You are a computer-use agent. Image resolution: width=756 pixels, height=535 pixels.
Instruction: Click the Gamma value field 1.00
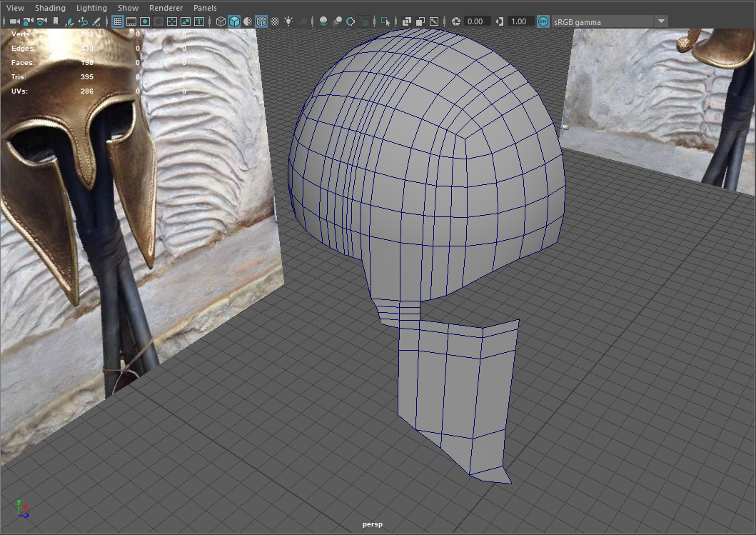coord(520,21)
